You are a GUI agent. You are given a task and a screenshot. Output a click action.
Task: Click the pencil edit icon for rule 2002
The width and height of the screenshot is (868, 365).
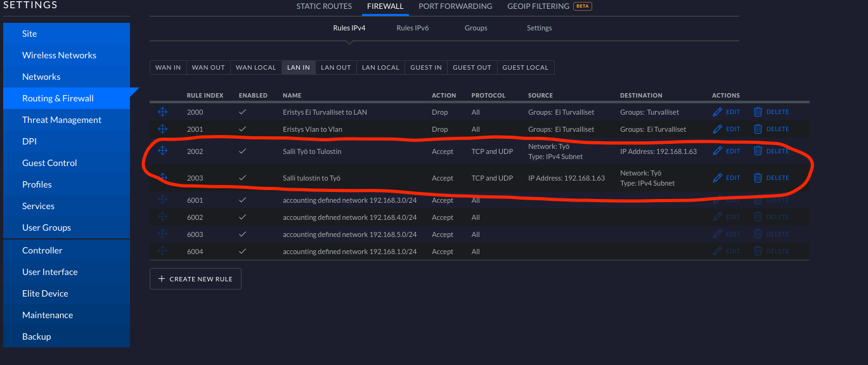[x=718, y=151]
